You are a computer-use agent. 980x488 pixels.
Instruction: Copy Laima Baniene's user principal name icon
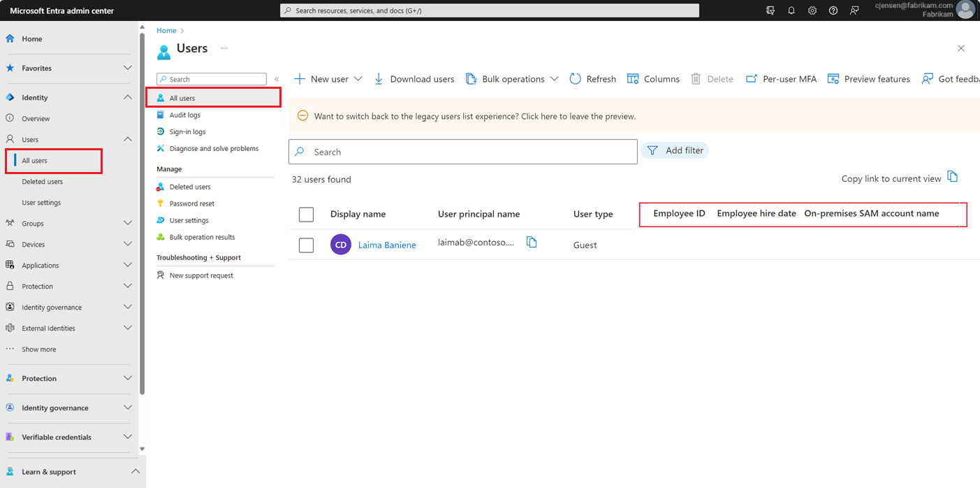coord(532,243)
